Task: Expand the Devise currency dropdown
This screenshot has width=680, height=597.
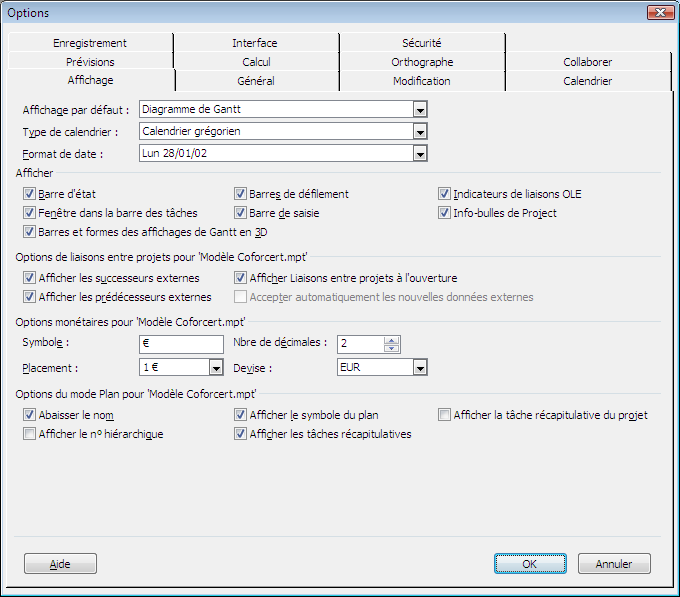Action: point(420,368)
